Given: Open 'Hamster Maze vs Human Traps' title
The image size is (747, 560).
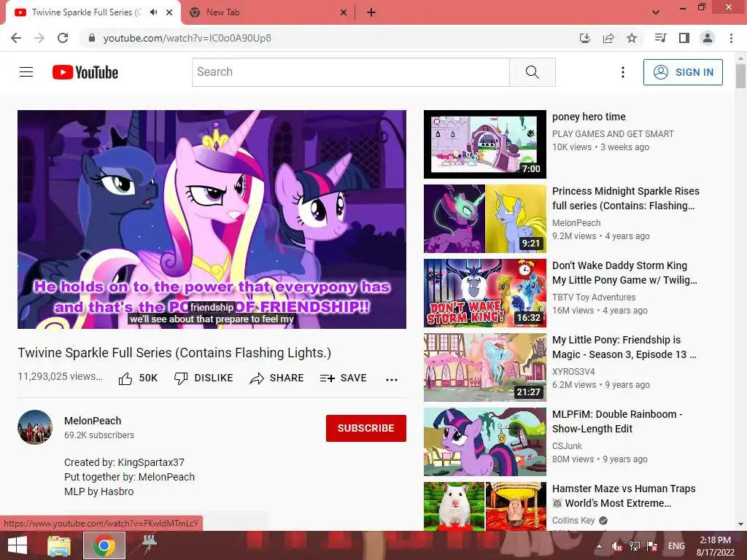Looking at the screenshot, I should (624, 496).
